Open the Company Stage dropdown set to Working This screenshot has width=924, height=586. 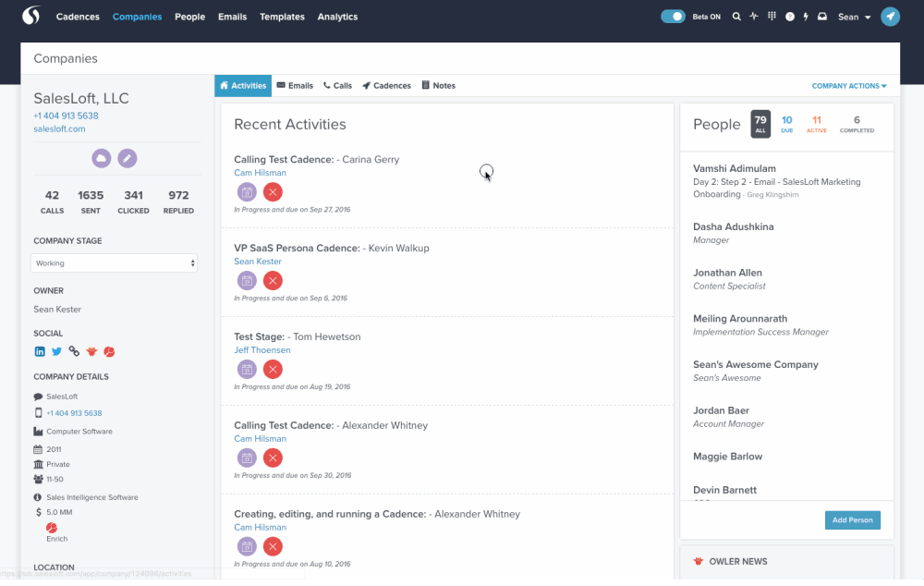tap(114, 262)
